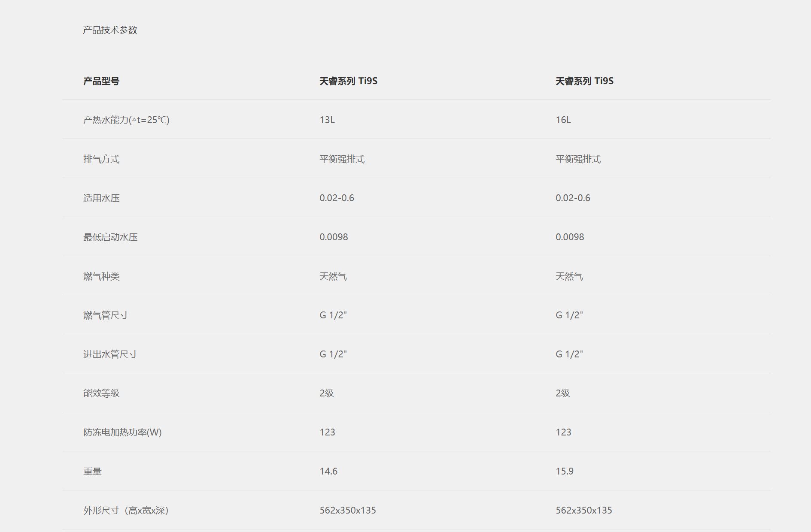Select the 排气方式 row label
This screenshot has height=532, width=811.
coord(101,159)
